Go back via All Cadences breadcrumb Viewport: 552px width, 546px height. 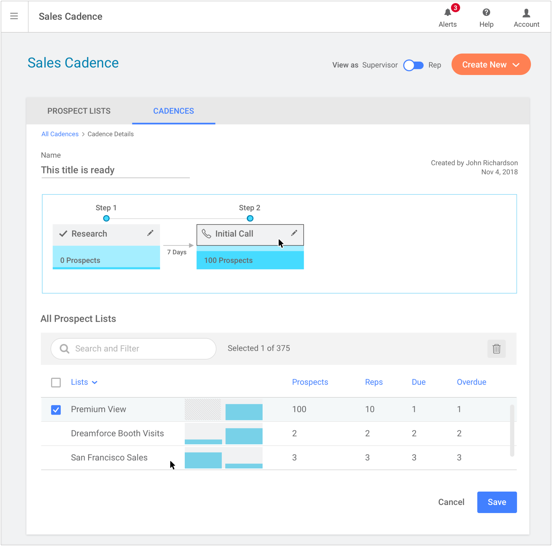[60, 134]
